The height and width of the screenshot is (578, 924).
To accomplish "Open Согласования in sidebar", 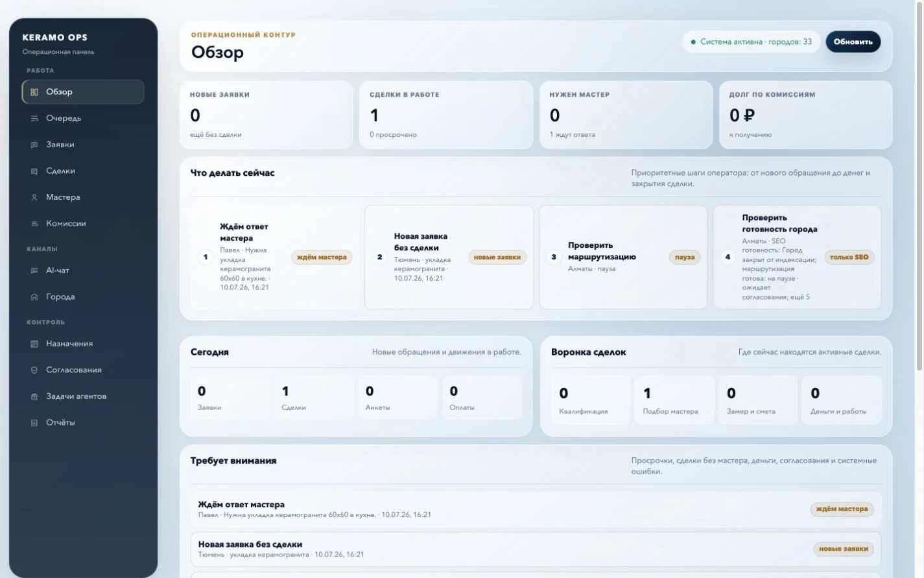I will tap(83, 370).
